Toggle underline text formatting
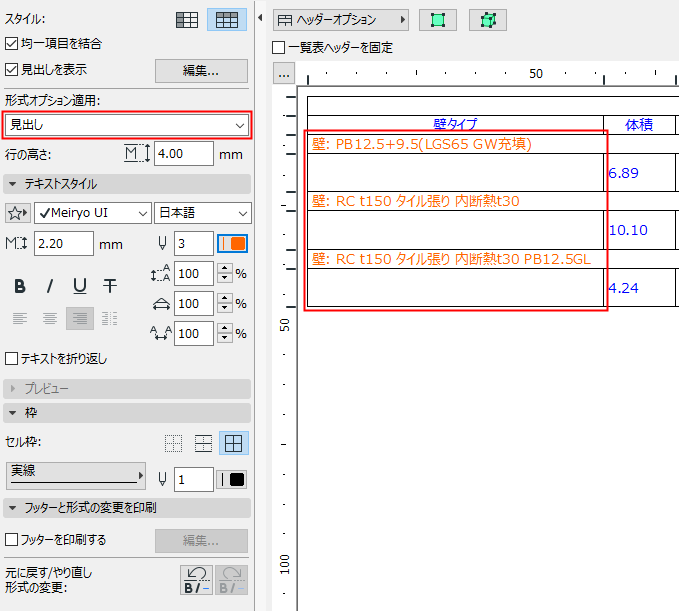This screenshot has height=611, width=679. pyautogui.click(x=80, y=286)
